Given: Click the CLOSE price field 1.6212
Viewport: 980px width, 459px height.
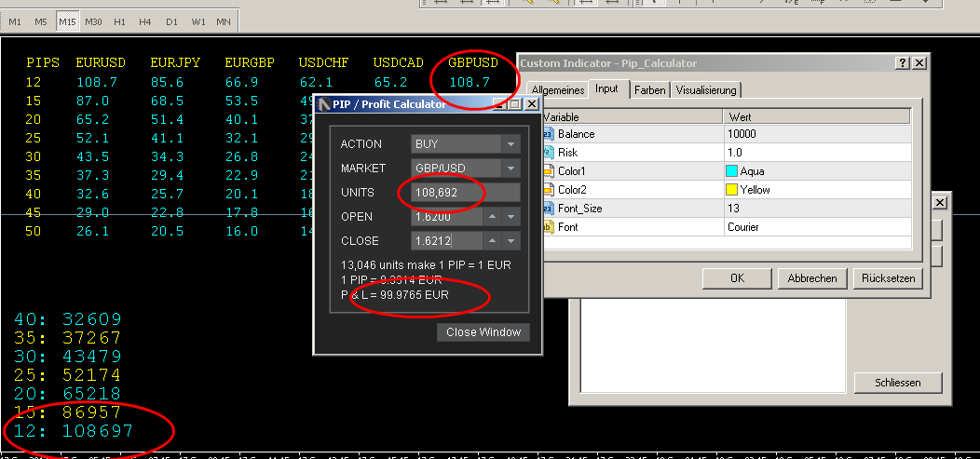Looking at the screenshot, I should click(446, 240).
